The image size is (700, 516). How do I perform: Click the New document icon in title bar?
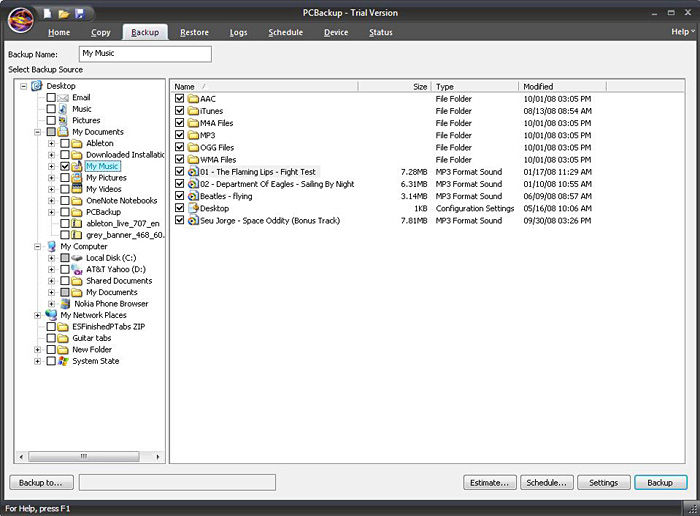point(48,13)
